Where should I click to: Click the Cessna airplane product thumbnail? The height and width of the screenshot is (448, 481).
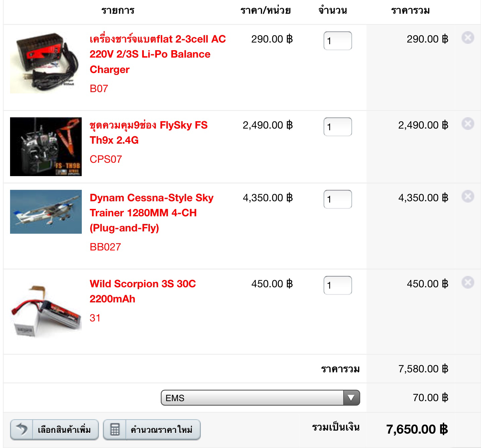point(46,212)
